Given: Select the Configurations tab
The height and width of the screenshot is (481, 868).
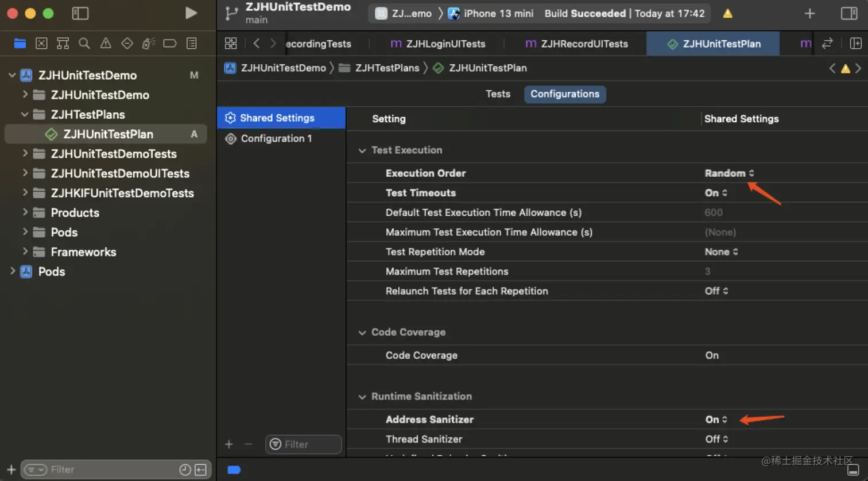Looking at the screenshot, I should [x=565, y=94].
